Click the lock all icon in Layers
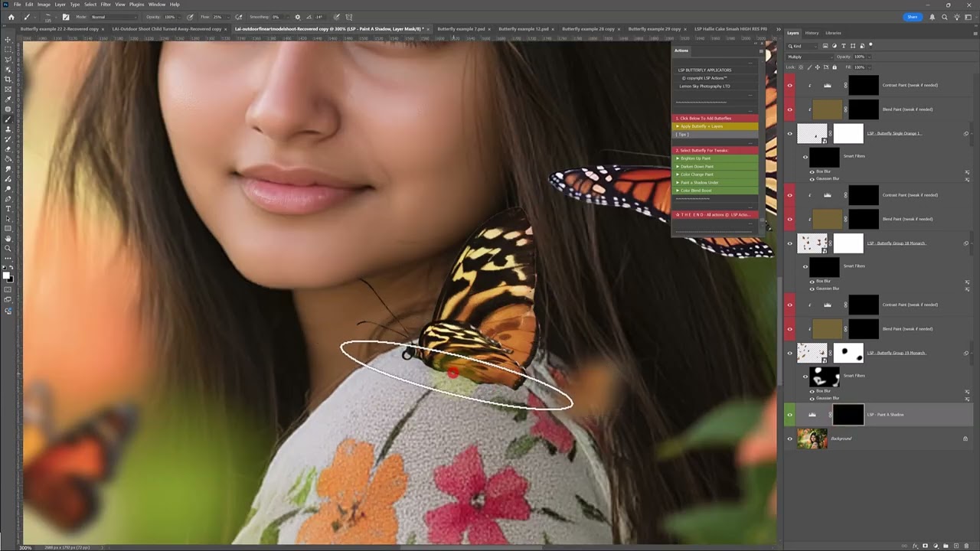This screenshot has width=980, height=551. 836,67
